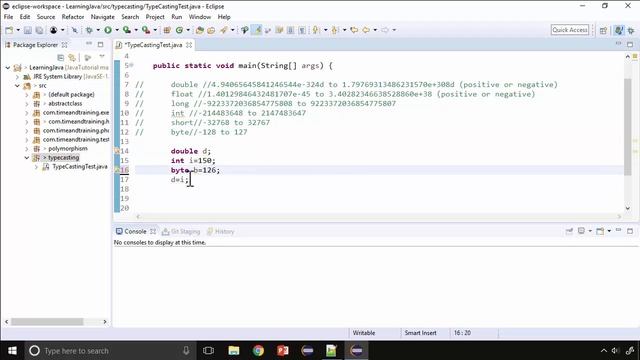
Task: Click the Save toolbar icon
Action: [x=28, y=30]
